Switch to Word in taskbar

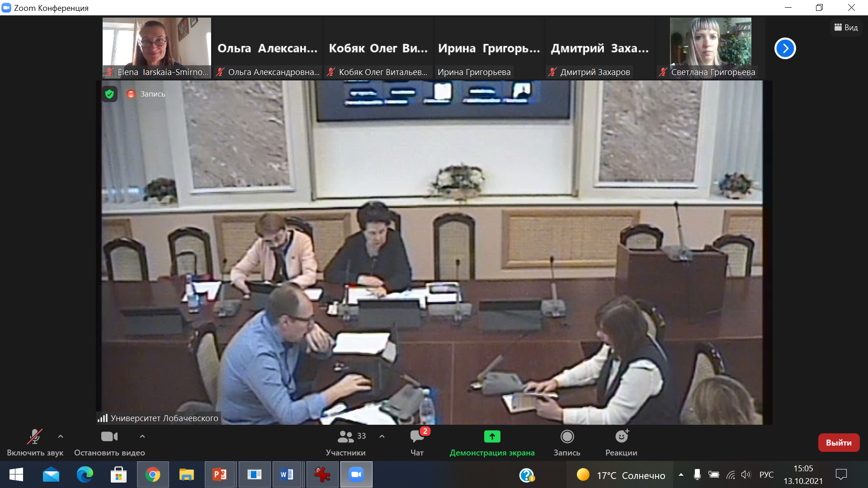point(288,474)
